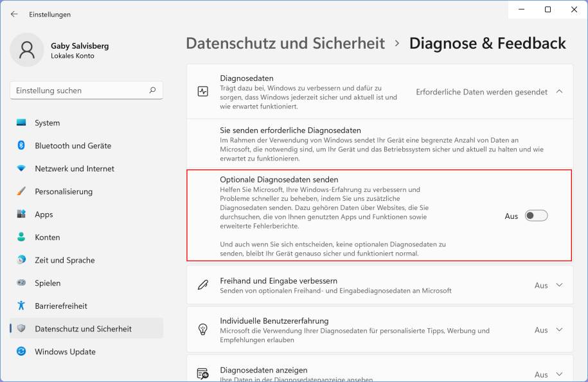Click the lightbulb icon for Individuelle Benutzererfahrung
Screen dimensions: 588x382
(x=202, y=329)
